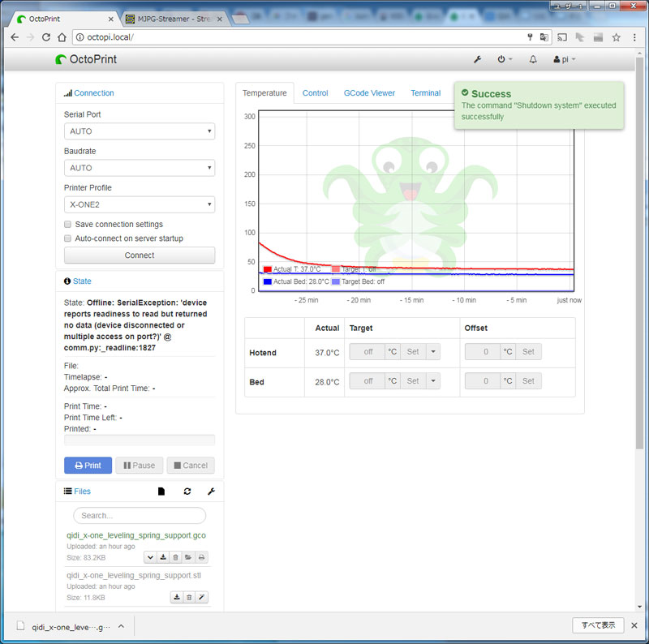Refresh the file list
This screenshot has height=644, width=649.
pyautogui.click(x=187, y=492)
